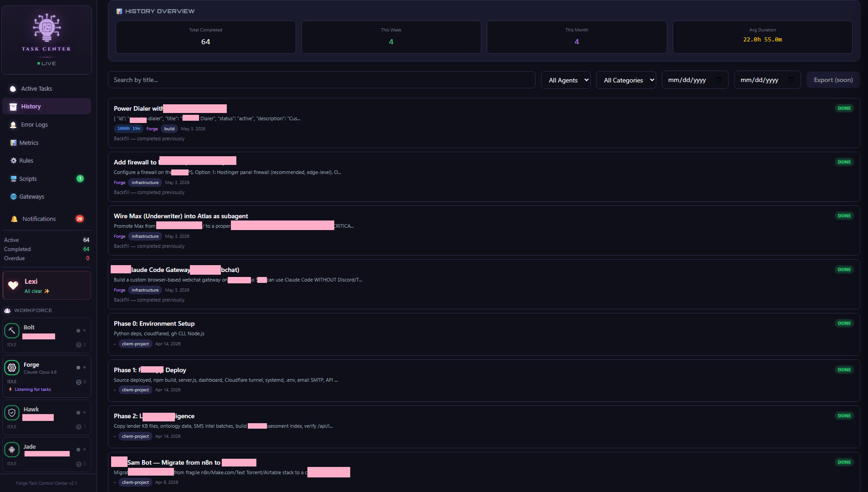Expand Jade's agent card arrow
This screenshot has width=868, height=492.
(x=84, y=450)
